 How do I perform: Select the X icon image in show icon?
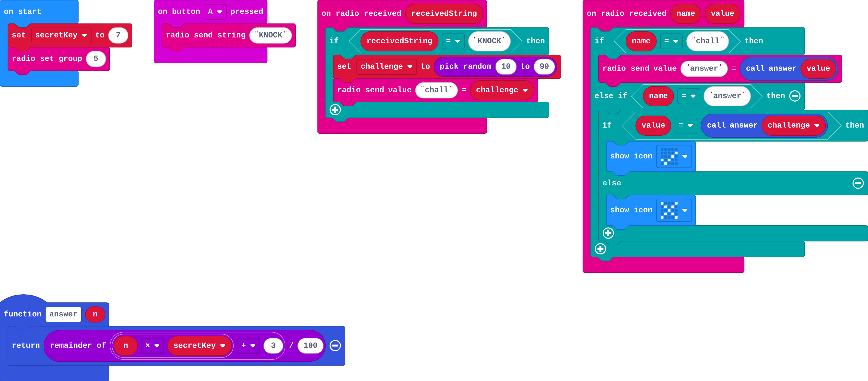click(669, 210)
